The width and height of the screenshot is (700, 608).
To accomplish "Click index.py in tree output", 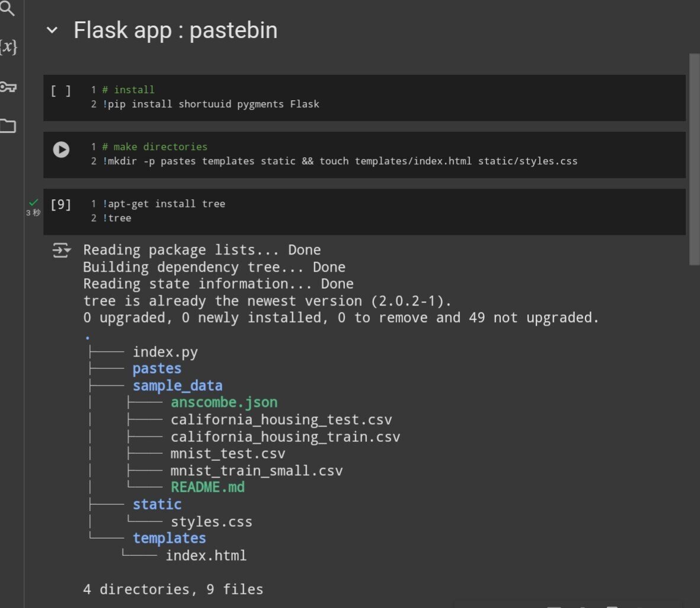I will pos(165,352).
